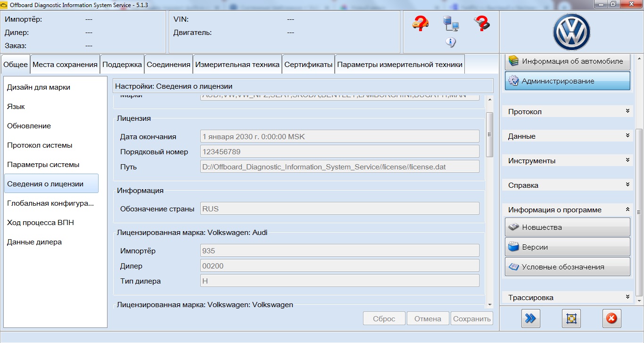Open the Версии button

click(x=568, y=247)
